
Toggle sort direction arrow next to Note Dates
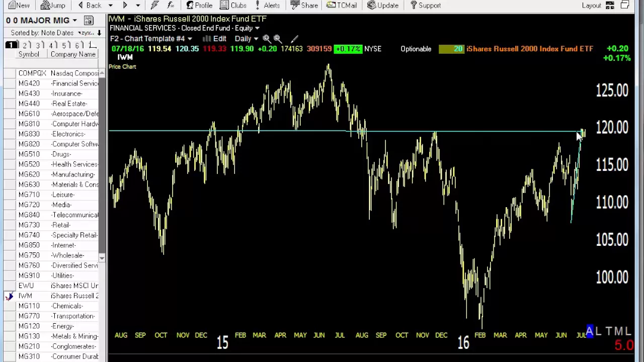coord(99,33)
